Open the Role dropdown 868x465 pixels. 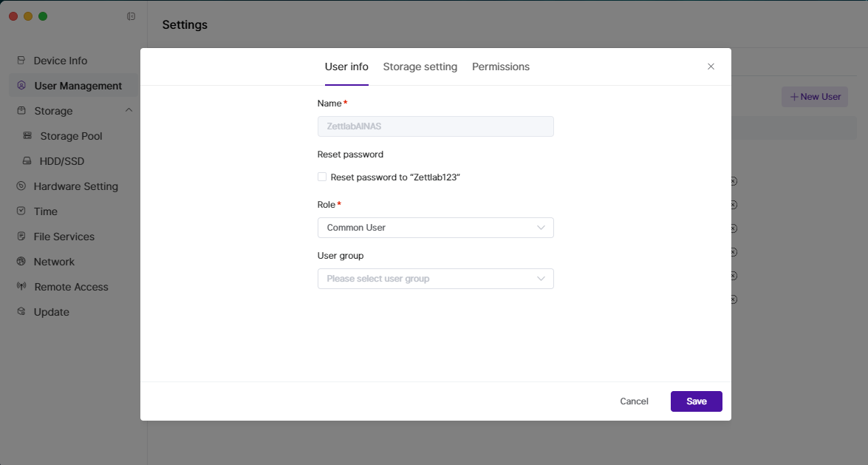tap(435, 228)
